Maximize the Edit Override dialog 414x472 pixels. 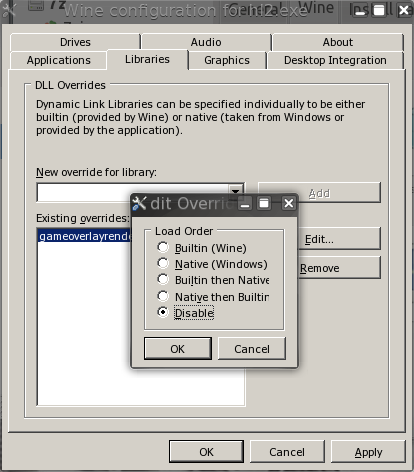264,203
